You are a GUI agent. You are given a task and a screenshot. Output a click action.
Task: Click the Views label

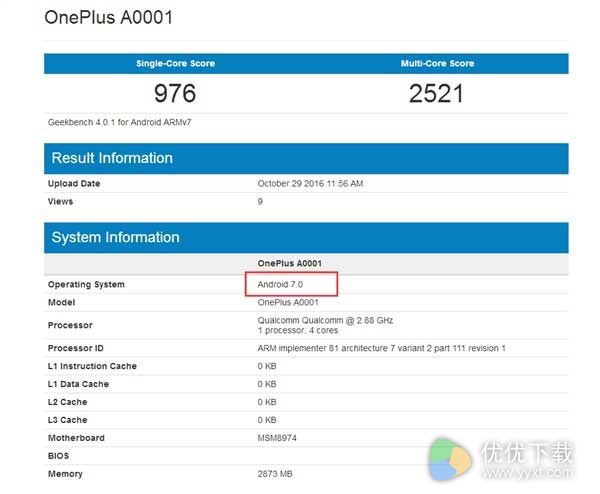click(60, 202)
